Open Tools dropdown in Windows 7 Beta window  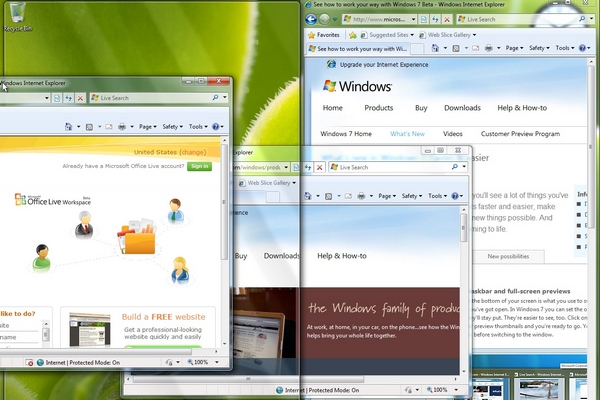565,48
